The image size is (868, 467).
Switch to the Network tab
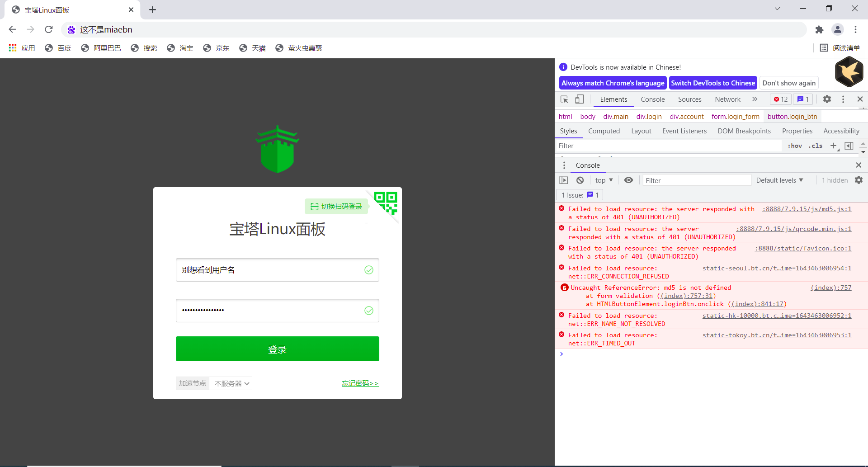click(727, 99)
